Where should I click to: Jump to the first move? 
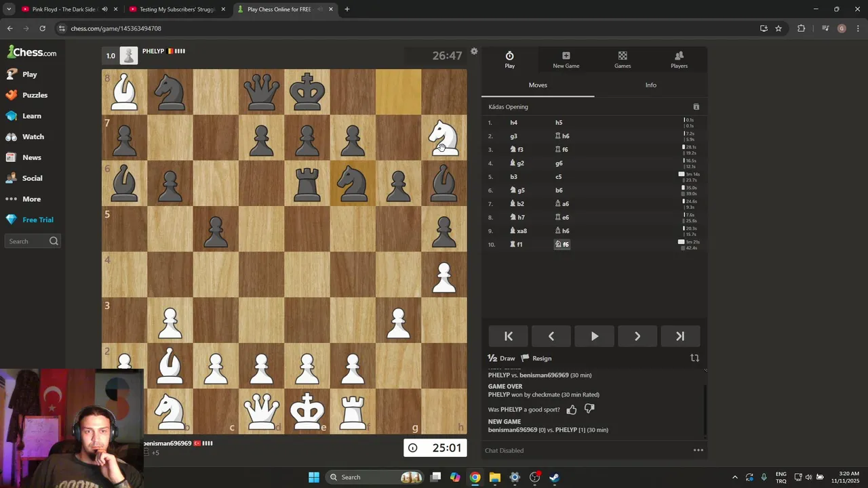coord(509,336)
